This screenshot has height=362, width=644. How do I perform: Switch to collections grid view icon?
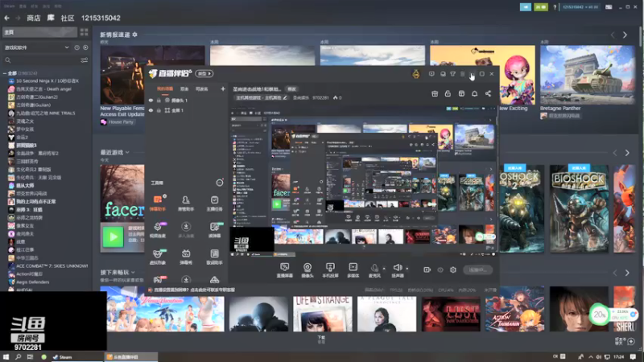tap(85, 32)
